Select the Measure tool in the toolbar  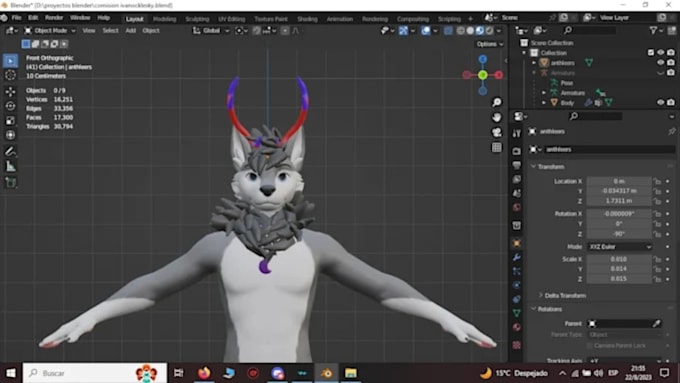[x=10, y=166]
